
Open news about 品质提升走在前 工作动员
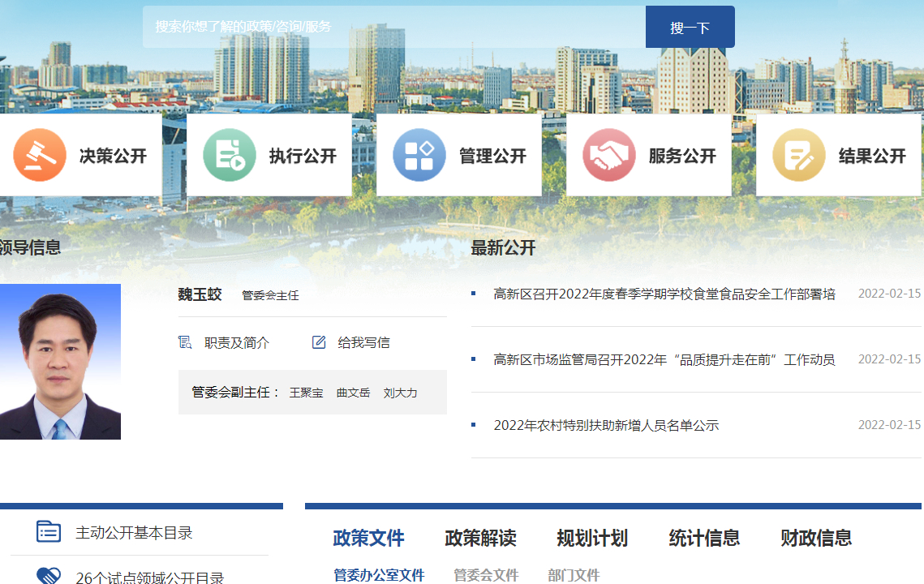click(664, 360)
